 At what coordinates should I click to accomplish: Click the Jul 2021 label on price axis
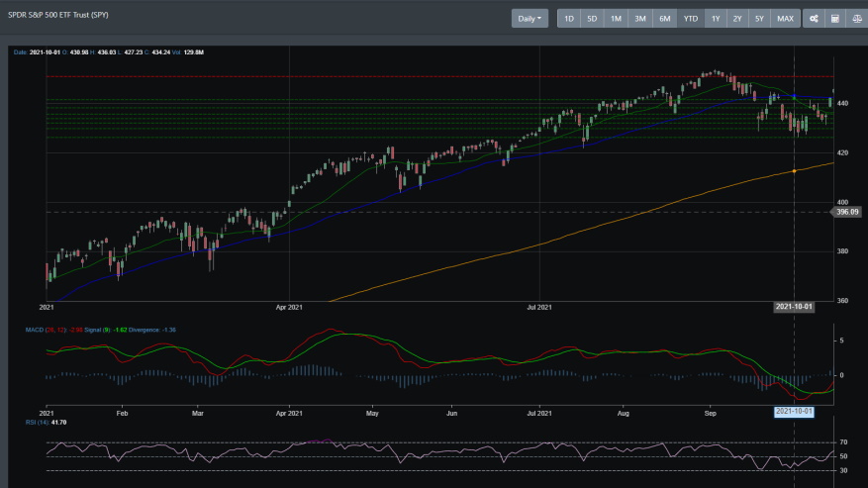click(539, 307)
